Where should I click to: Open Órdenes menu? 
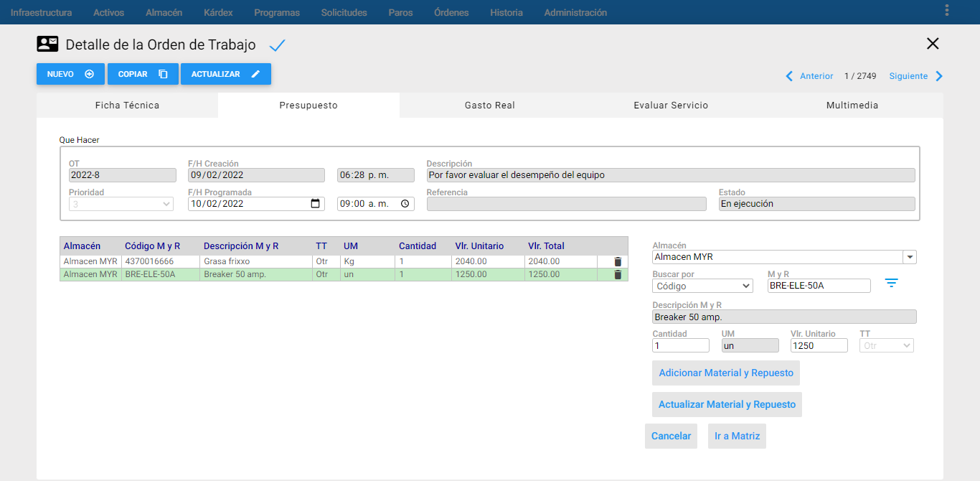click(x=451, y=12)
